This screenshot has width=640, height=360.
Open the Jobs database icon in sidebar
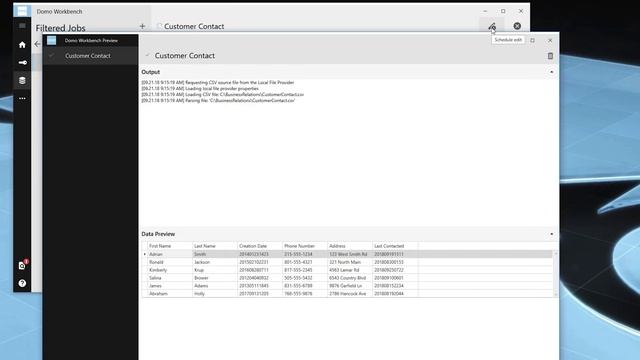[x=22, y=80]
